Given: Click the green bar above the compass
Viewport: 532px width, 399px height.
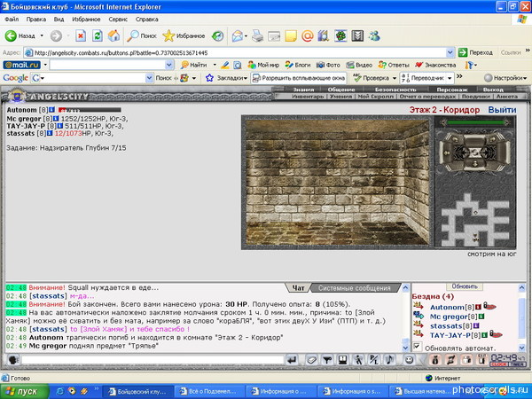Looking at the screenshot, I should point(475,122).
